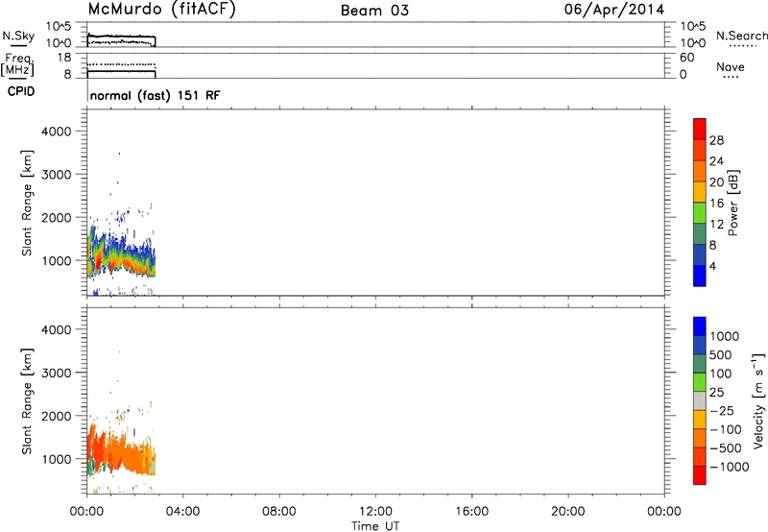Click the Nave legend label

(x=731, y=66)
